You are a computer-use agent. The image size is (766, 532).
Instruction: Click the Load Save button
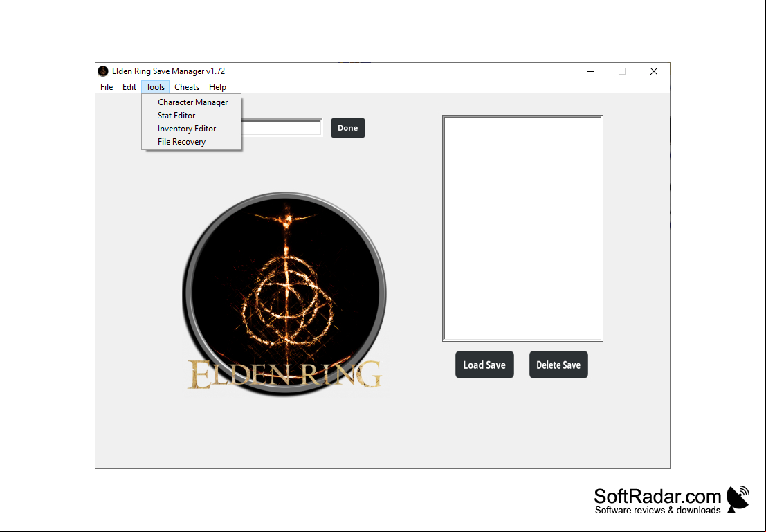(484, 365)
